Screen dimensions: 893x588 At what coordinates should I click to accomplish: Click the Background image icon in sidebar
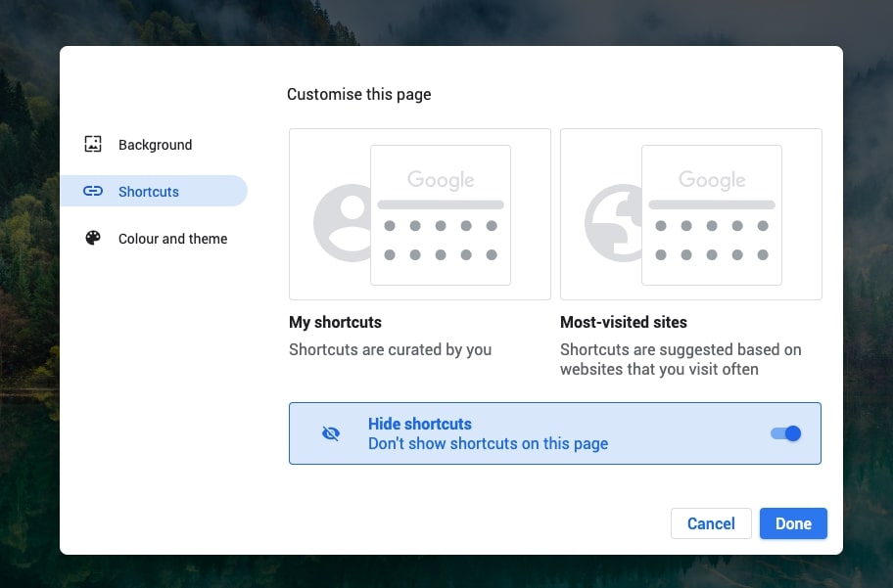click(93, 145)
